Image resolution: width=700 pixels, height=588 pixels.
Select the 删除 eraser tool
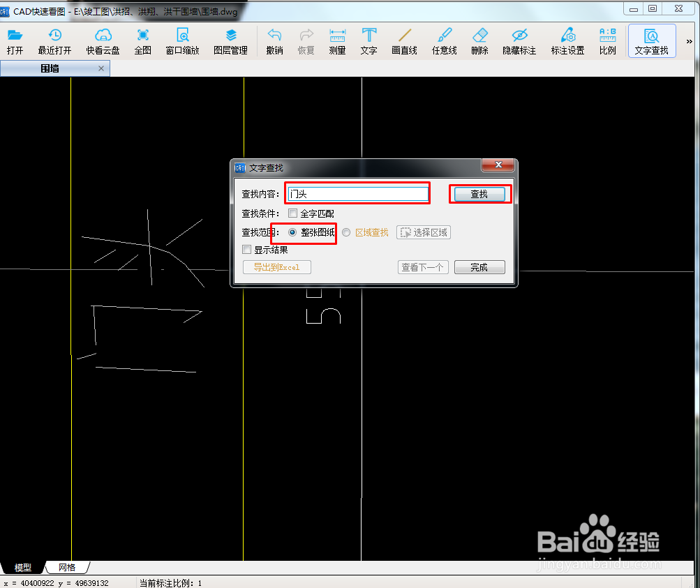tap(480, 41)
